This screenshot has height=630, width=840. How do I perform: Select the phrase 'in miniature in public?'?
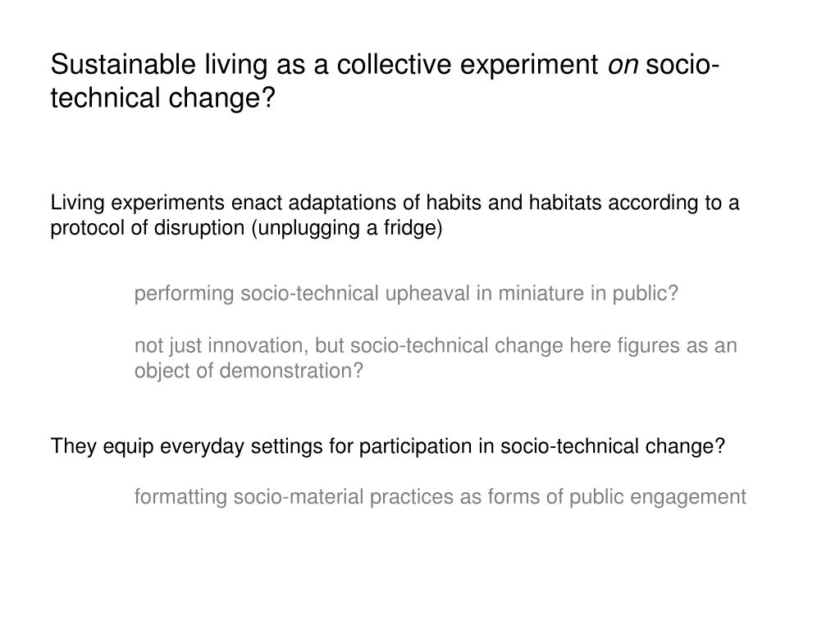[x=577, y=294]
